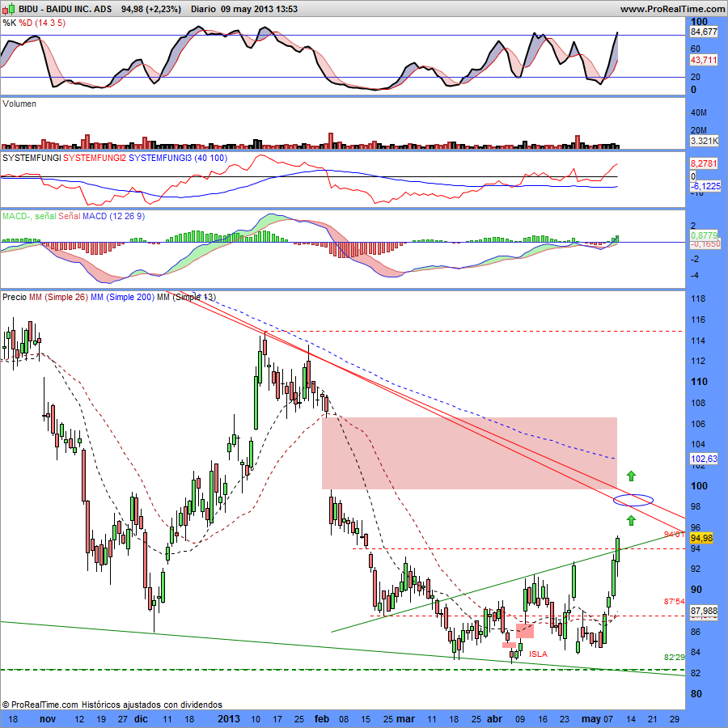Screen dimensions: 728x728
Task: Select the %K stochastic label
Action: point(9,23)
